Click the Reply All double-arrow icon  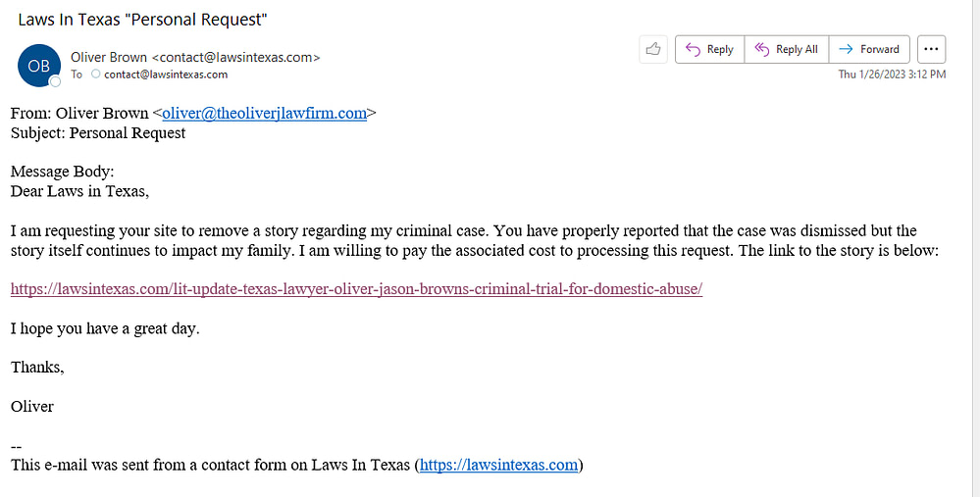[x=761, y=49]
